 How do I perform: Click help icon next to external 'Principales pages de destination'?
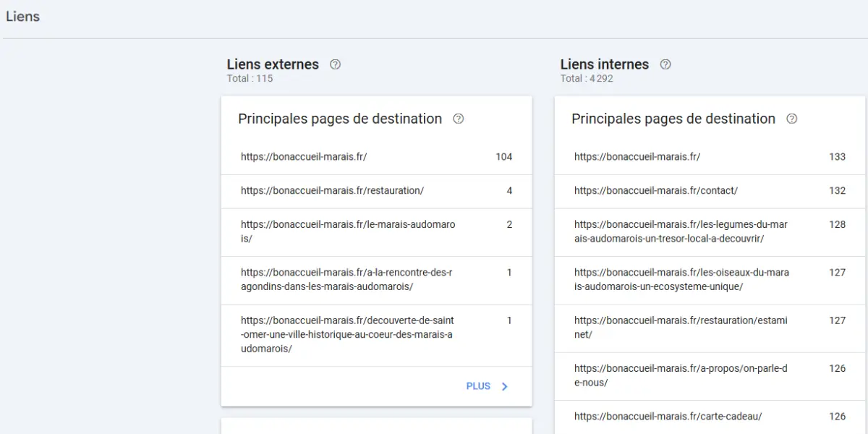pos(458,119)
